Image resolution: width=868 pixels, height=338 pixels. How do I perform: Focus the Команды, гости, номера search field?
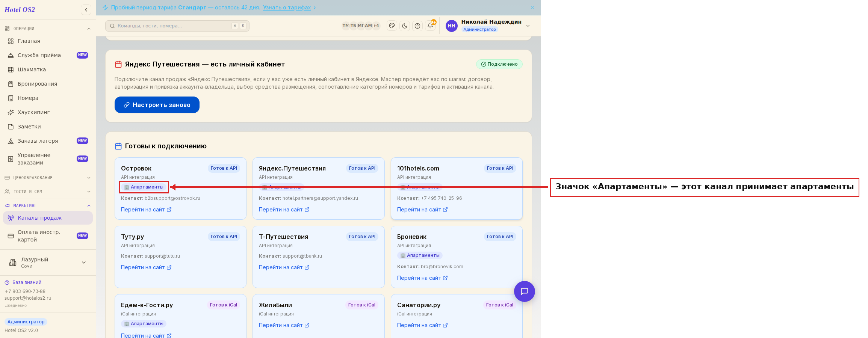click(x=177, y=26)
